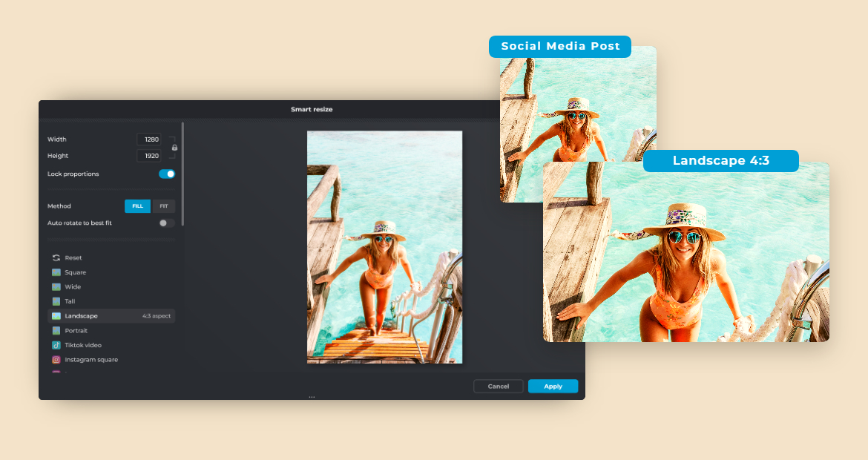
Task: Click inside the Width input field
Action: pyautogui.click(x=154, y=139)
